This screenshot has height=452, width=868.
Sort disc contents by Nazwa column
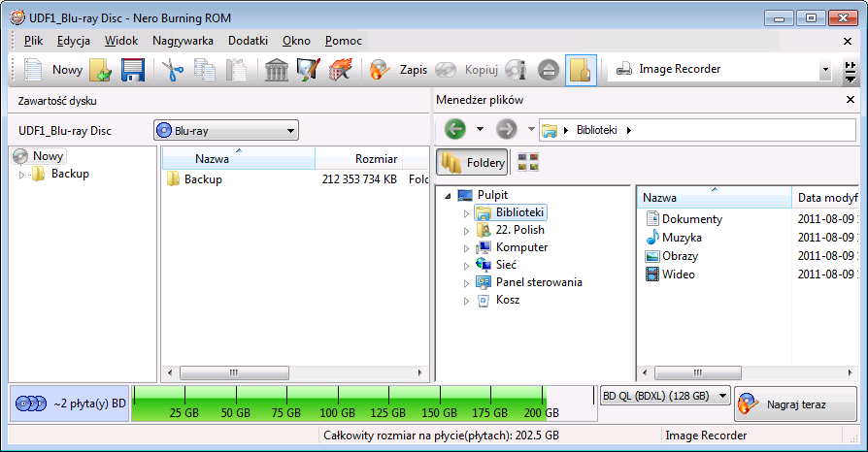[239, 159]
